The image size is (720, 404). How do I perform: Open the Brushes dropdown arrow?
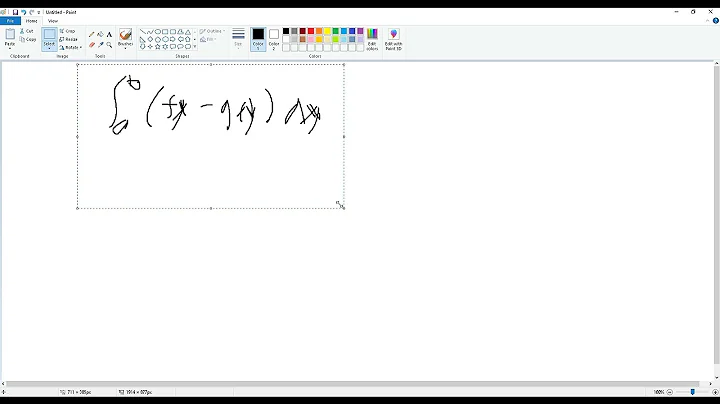coord(125,46)
